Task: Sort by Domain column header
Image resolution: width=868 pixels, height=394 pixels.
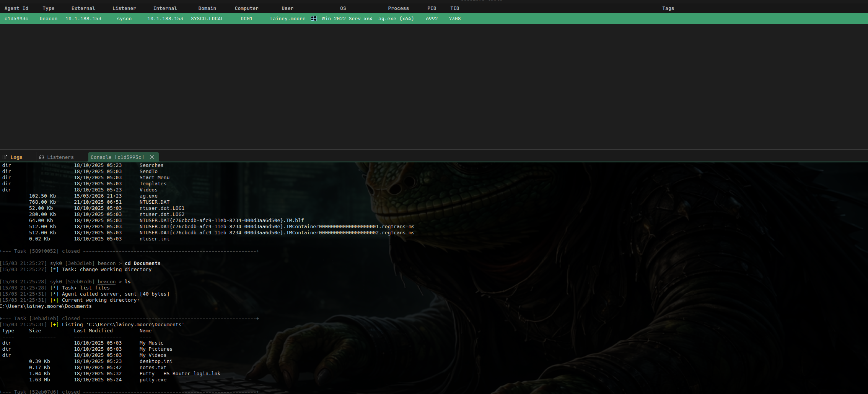Action: coord(207,8)
